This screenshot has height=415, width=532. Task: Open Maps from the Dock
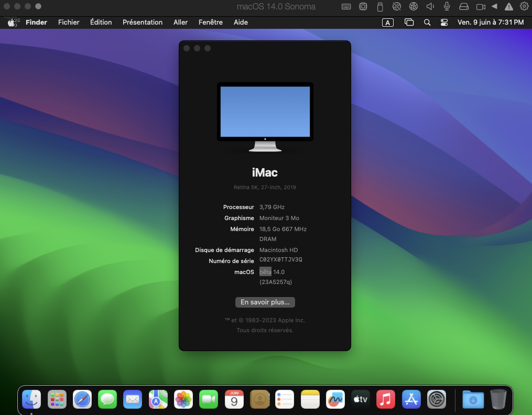(x=158, y=399)
